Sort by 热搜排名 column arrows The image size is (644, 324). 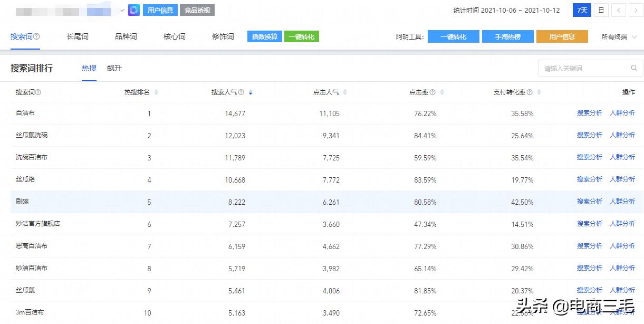(x=156, y=92)
